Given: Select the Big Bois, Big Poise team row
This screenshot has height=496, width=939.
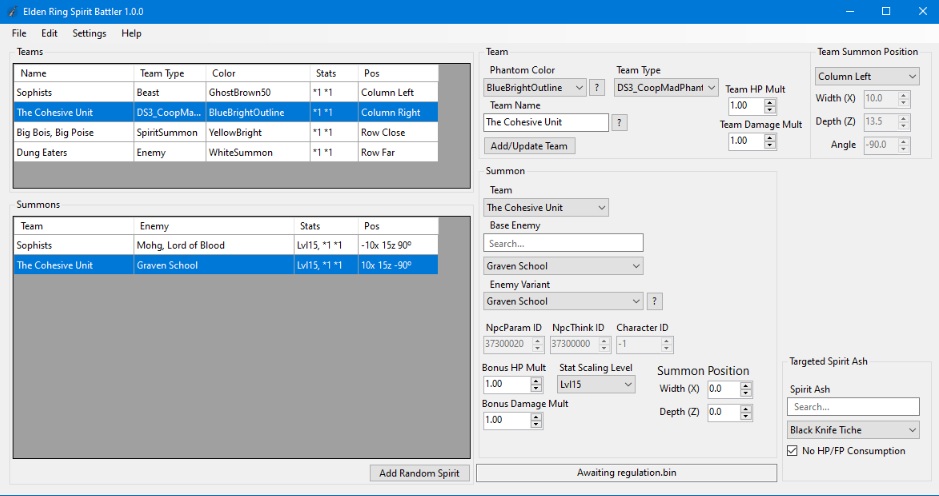Looking at the screenshot, I should 226,132.
